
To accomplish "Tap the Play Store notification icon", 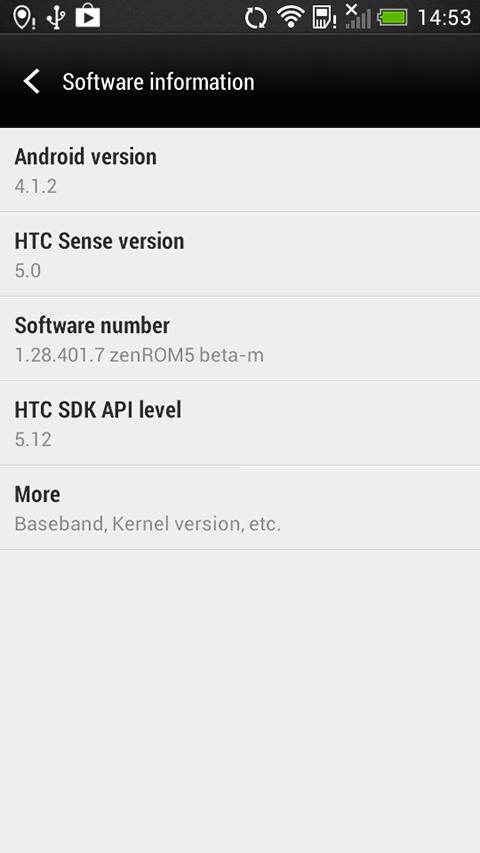I will pyautogui.click(x=88, y=16).
